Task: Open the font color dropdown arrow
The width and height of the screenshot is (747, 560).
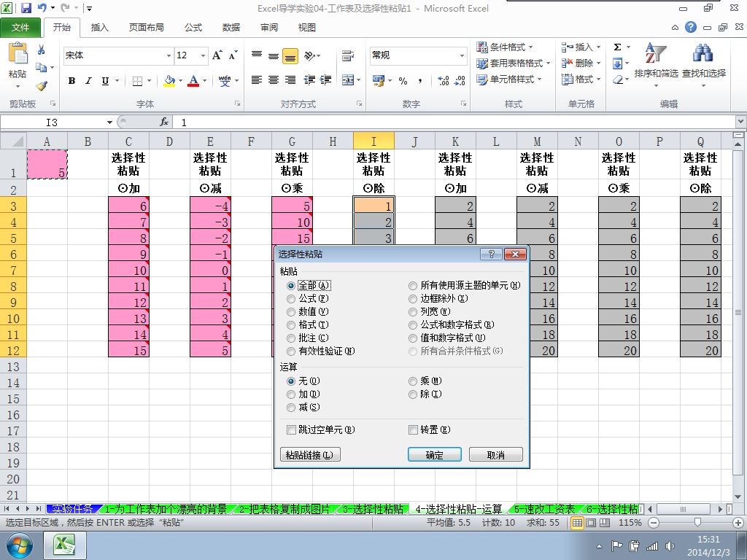Action: 204,81
